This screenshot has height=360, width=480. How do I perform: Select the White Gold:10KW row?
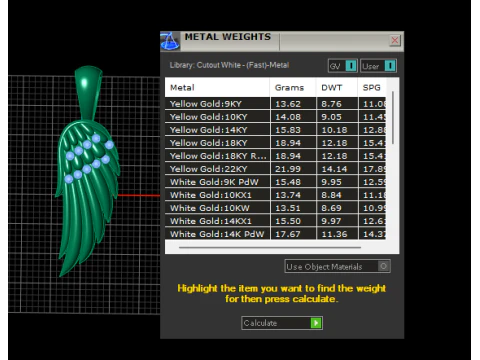pos(275,208)
